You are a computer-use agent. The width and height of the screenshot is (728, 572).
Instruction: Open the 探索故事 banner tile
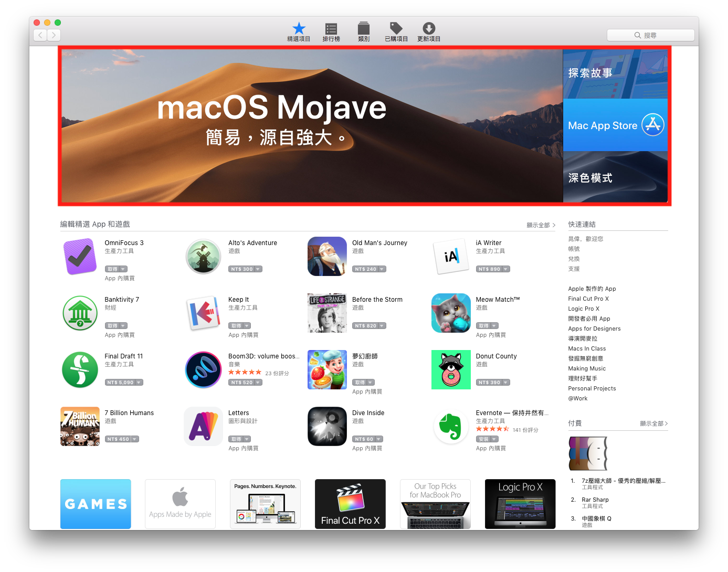coord(615,74)
